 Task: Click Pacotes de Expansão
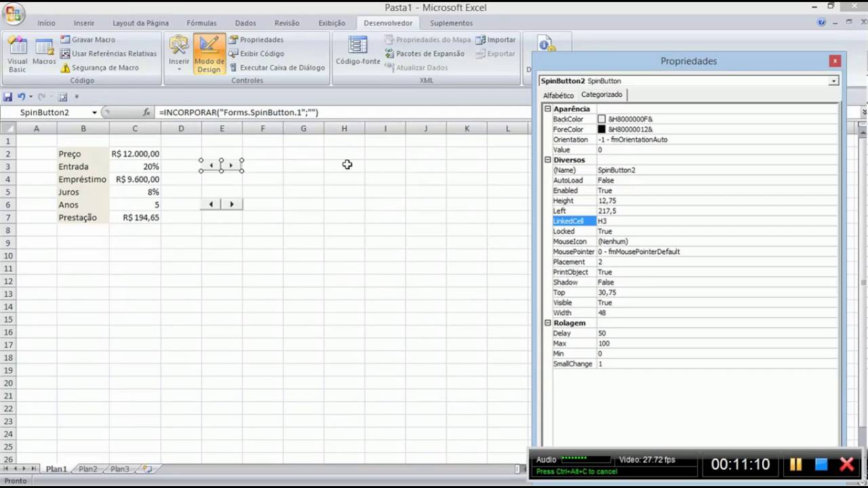click(425, 54)
